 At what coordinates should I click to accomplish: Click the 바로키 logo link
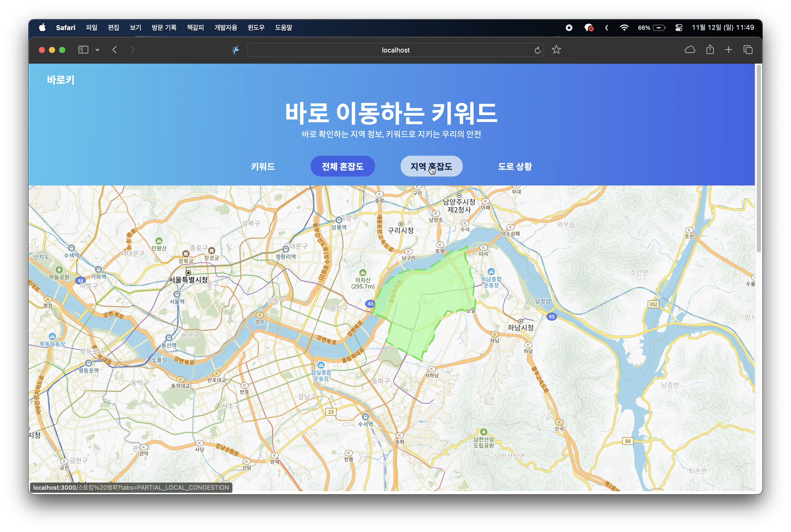pos(61,80)
